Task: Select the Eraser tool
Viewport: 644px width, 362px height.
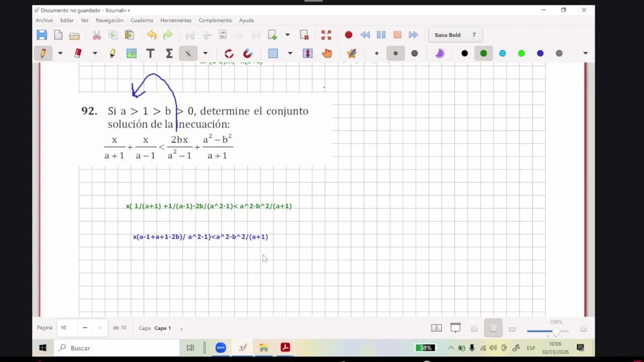Action: pyautogui.click(x=78, y=53)
